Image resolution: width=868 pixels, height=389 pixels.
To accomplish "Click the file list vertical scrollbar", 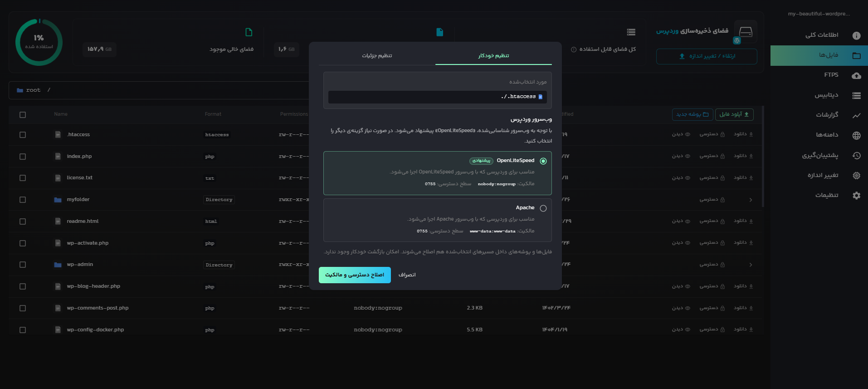I will (x=763, y=157).
